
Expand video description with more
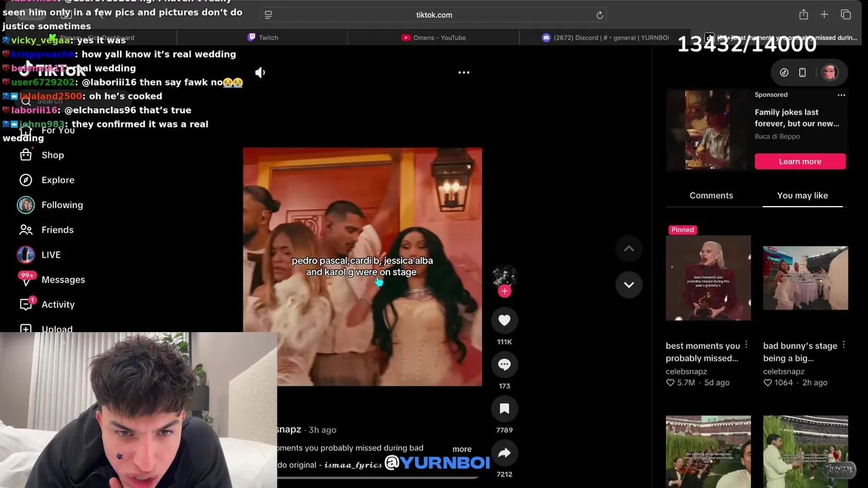(462, 449)
